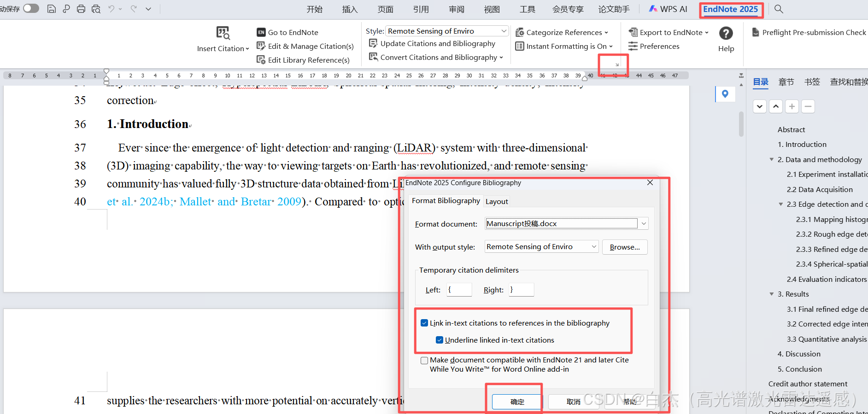Click the undo arrow icon
The image size is (868, 414).
pyautogui.click(x=111, y=9)
